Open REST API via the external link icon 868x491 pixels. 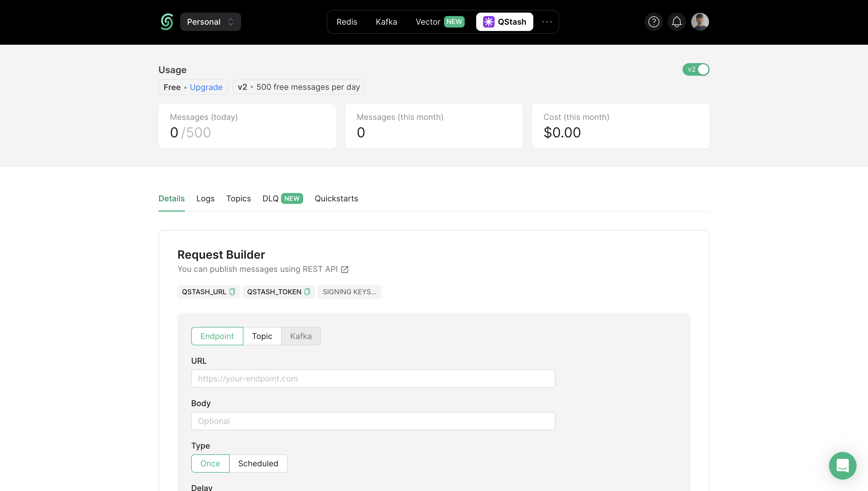click(x=345, y=269)
